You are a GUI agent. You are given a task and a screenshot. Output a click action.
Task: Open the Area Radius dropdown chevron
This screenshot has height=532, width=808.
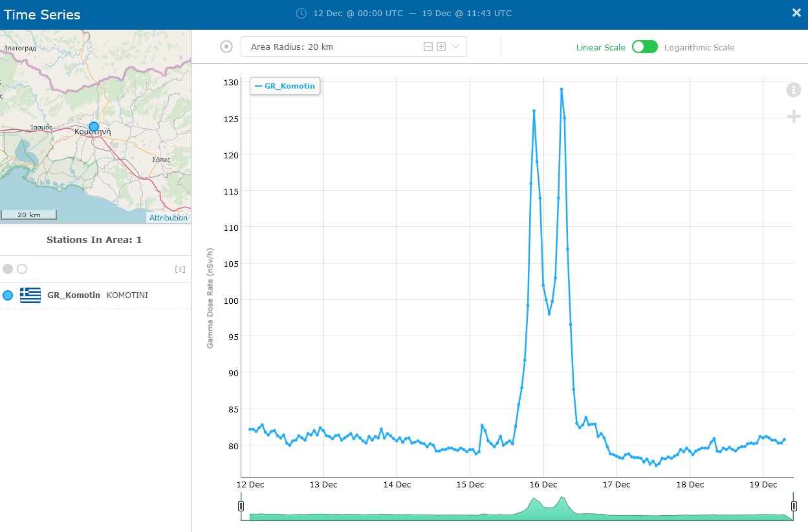point(455,47)
